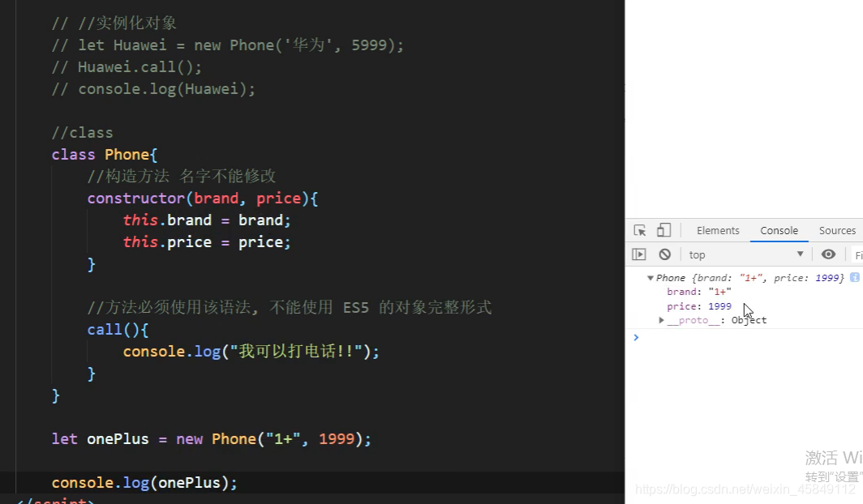Open the Elements tab
The width and height of the screenshot is (863, 504).
pos(718,231)
